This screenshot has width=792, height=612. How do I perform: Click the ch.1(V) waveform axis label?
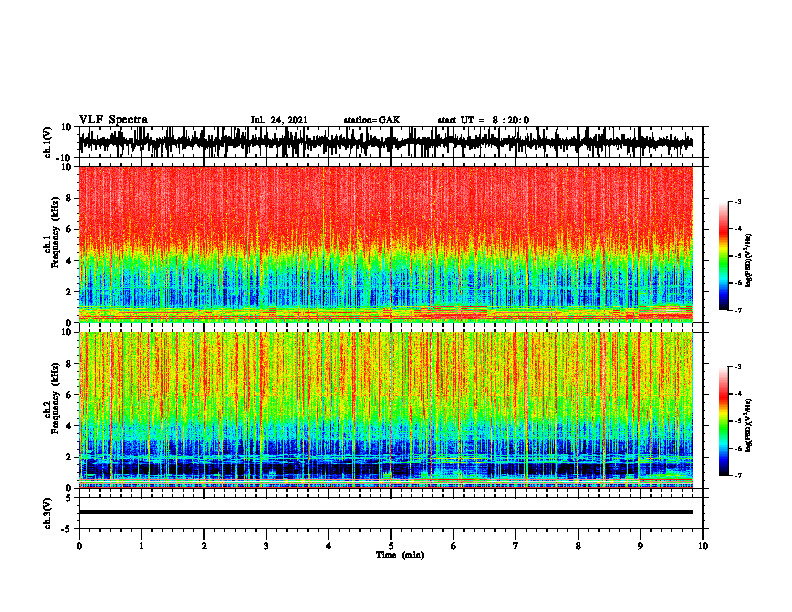(47, 142)
